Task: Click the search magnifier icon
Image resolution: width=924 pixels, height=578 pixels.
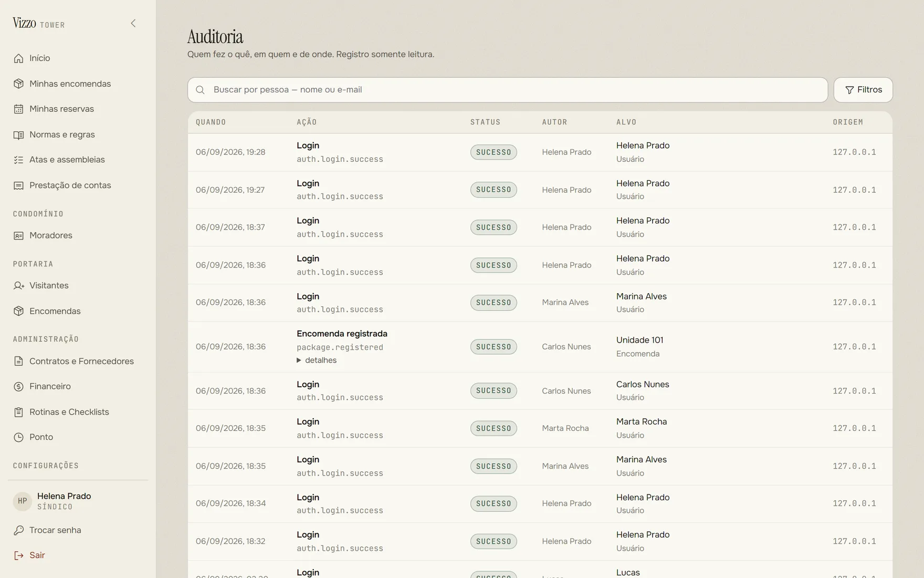Action: tap(200, 90)
